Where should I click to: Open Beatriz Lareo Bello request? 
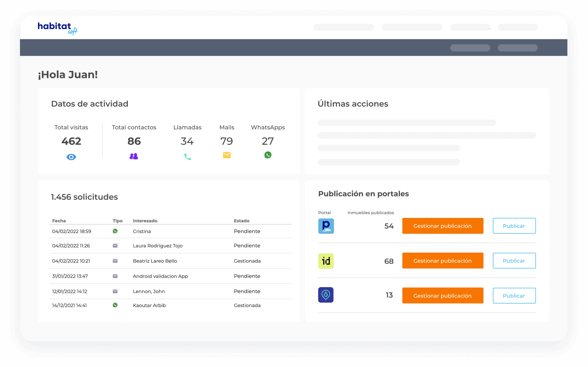click(155, 261)
